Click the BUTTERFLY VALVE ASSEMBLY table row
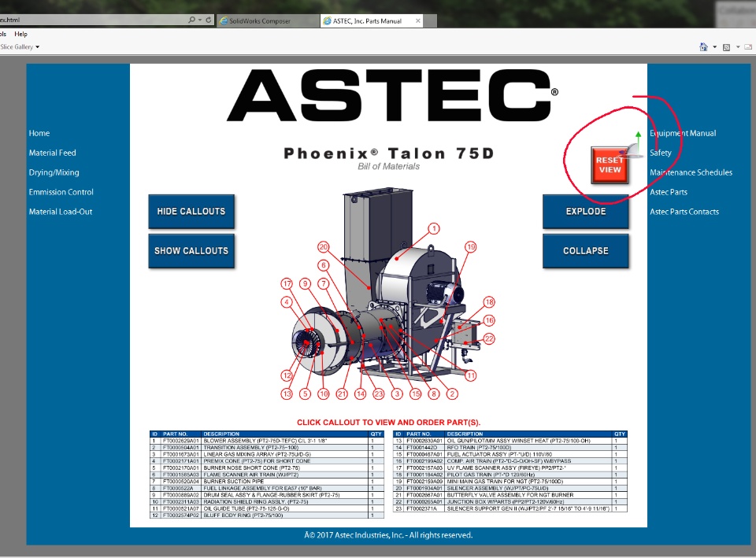This screenshot has height=558, width=756. [510, 495]
